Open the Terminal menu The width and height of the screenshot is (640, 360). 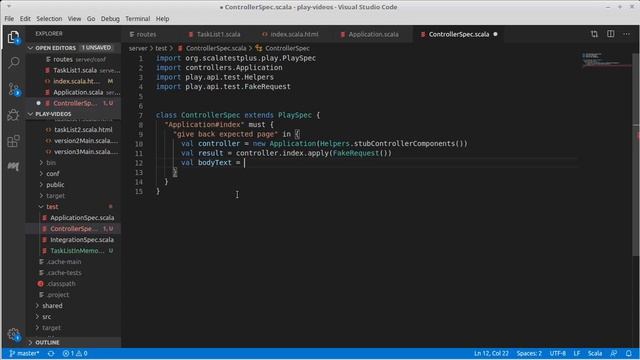tap(138, 19)
